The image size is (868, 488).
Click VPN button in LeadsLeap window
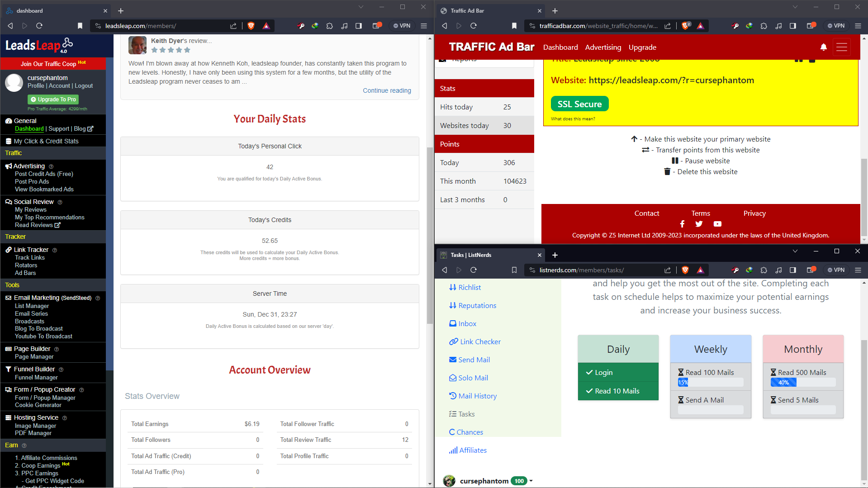click(402, 26)
